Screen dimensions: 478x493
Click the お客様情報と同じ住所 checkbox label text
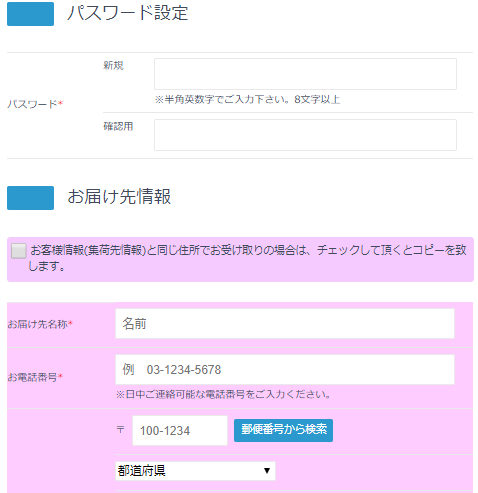[247, 258]
